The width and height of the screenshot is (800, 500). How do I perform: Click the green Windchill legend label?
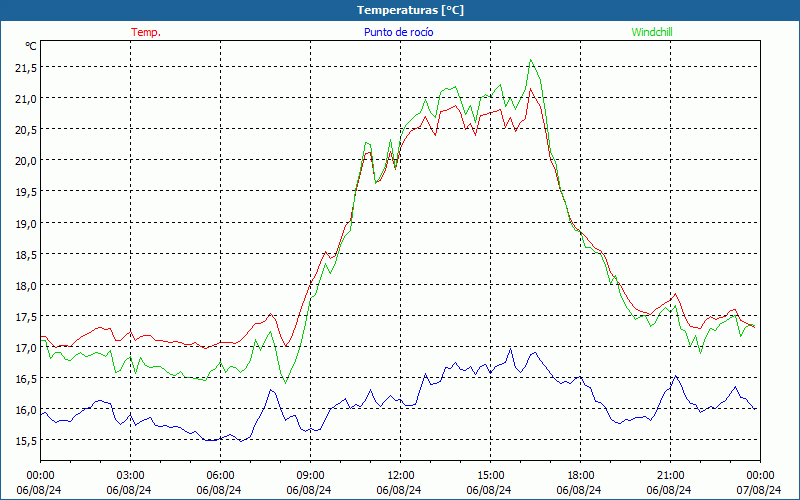pyautogui.click(x=652, y=32)
